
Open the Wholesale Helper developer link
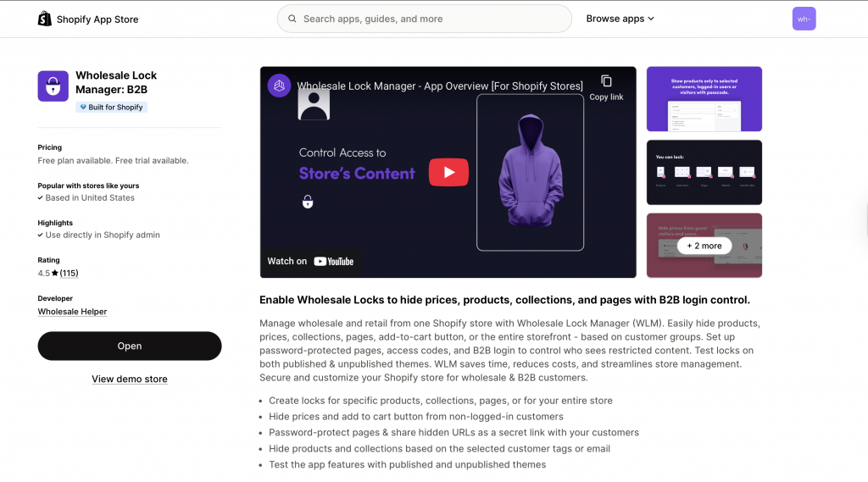click(72, 312)
